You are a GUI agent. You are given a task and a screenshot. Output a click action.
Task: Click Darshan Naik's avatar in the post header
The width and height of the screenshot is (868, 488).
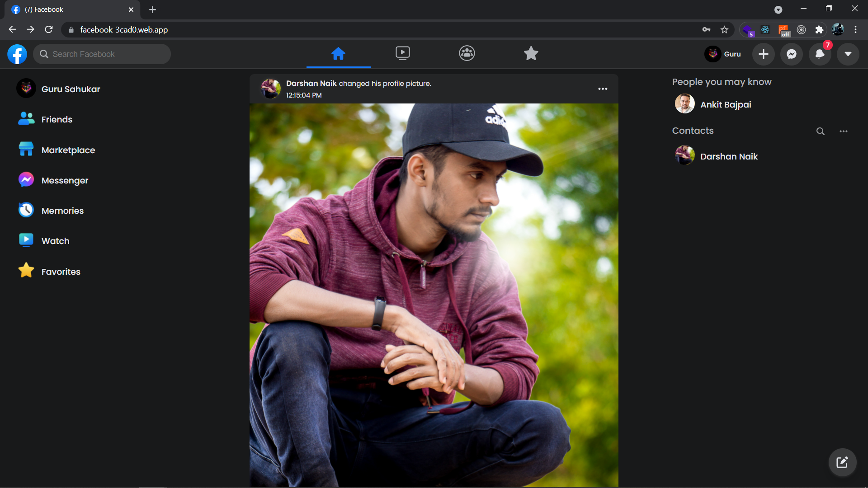point(270,89)
